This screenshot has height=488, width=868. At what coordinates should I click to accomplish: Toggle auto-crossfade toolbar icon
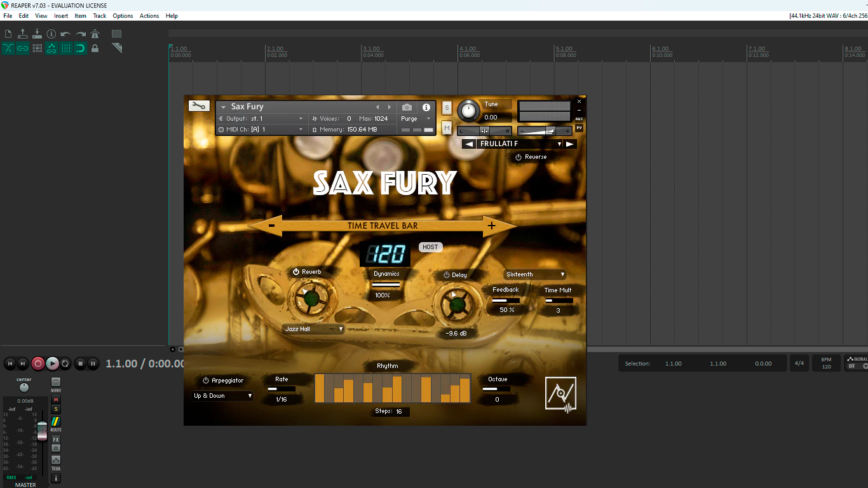[x=8, y=48]
